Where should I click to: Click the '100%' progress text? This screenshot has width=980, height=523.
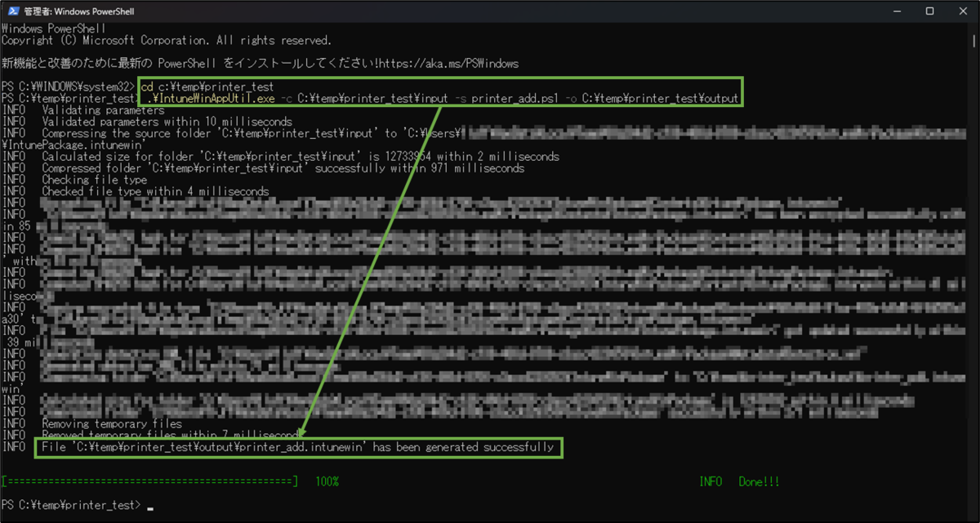coord(327,482)
